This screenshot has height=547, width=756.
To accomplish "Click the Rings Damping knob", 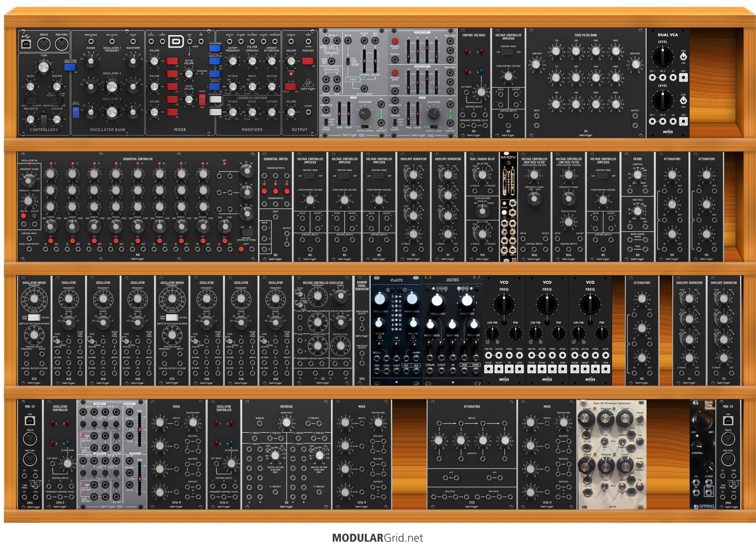I will click(452, 325).
